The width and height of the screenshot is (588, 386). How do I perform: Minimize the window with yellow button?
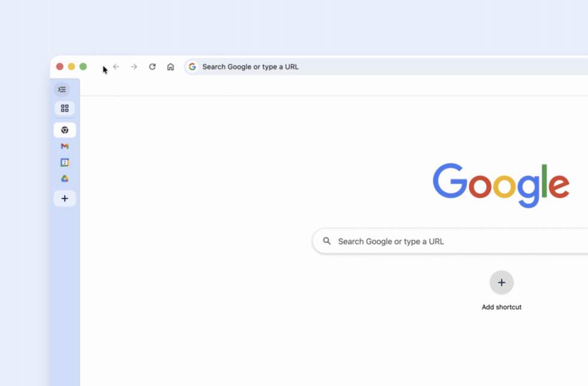[71, 67]
